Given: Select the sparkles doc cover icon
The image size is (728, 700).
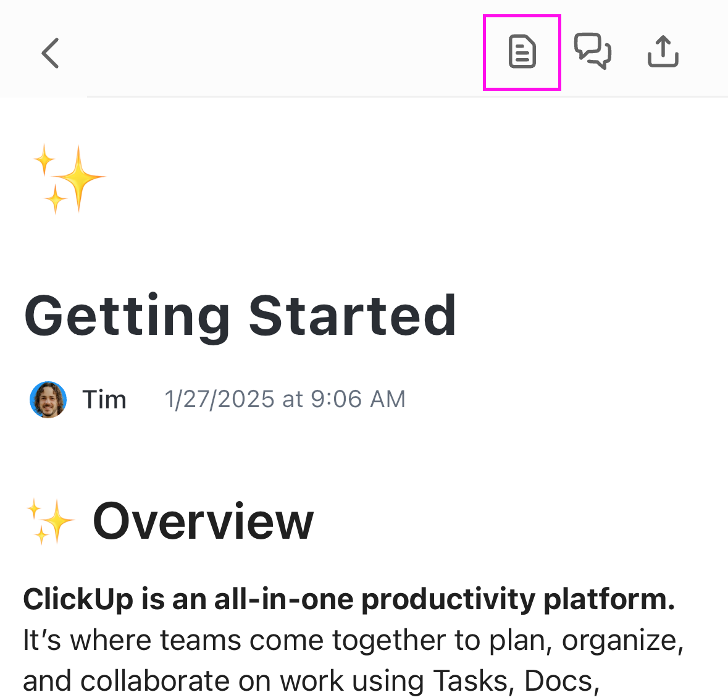Looking at the screenshot, I should pyautogui.click(x=68, y=179).
